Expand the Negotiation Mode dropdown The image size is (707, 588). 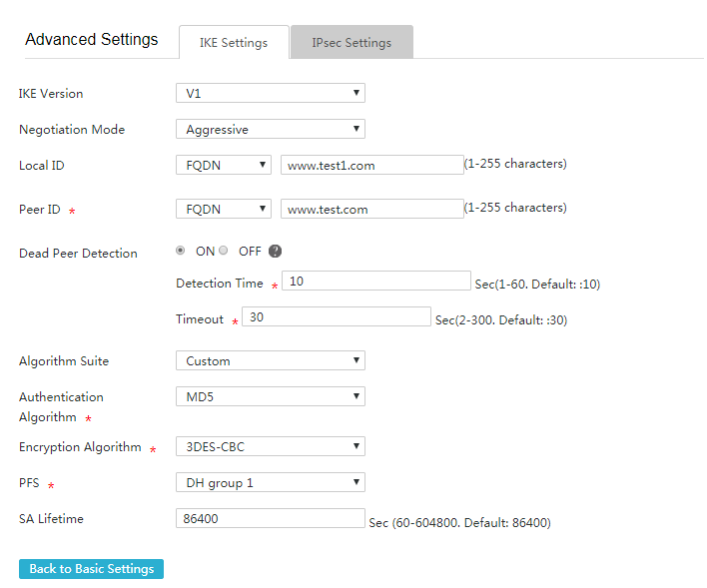(271, 129)
